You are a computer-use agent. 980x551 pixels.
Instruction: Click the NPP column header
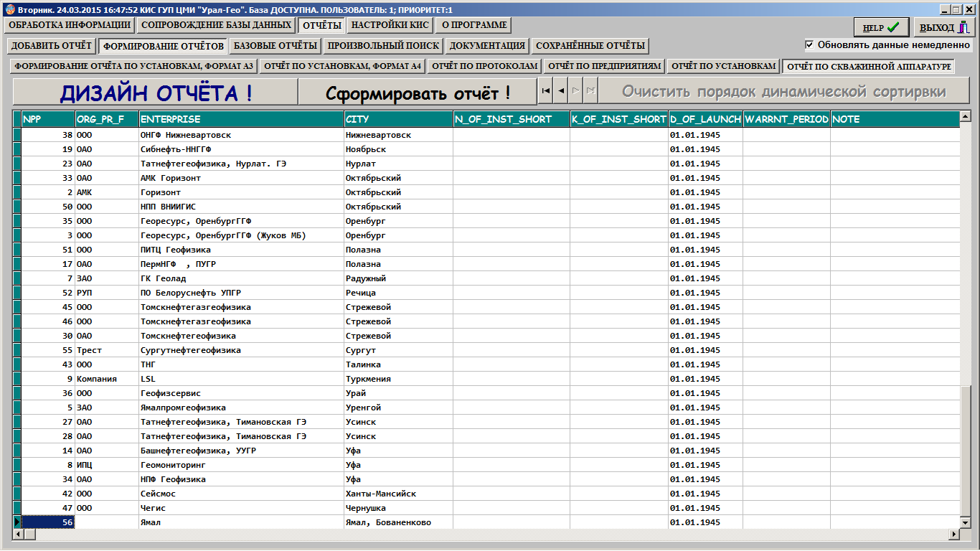click(x=48, y=119)
